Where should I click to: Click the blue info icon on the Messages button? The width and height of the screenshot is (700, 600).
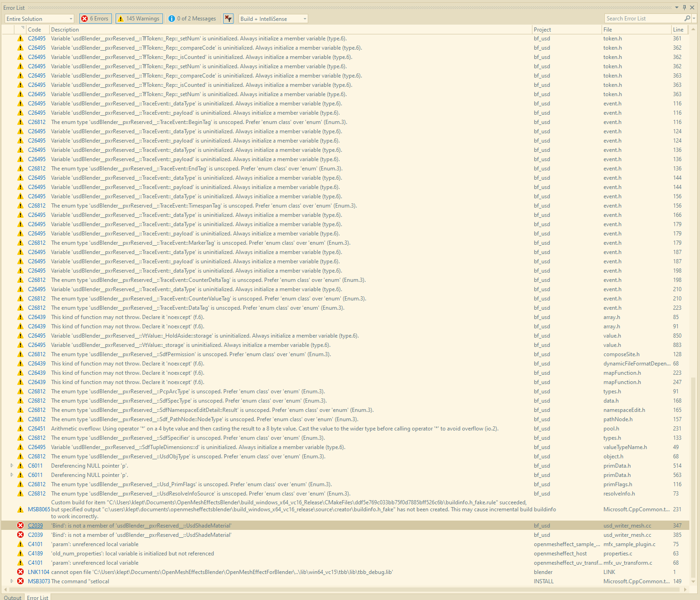(x=172, y=19)
